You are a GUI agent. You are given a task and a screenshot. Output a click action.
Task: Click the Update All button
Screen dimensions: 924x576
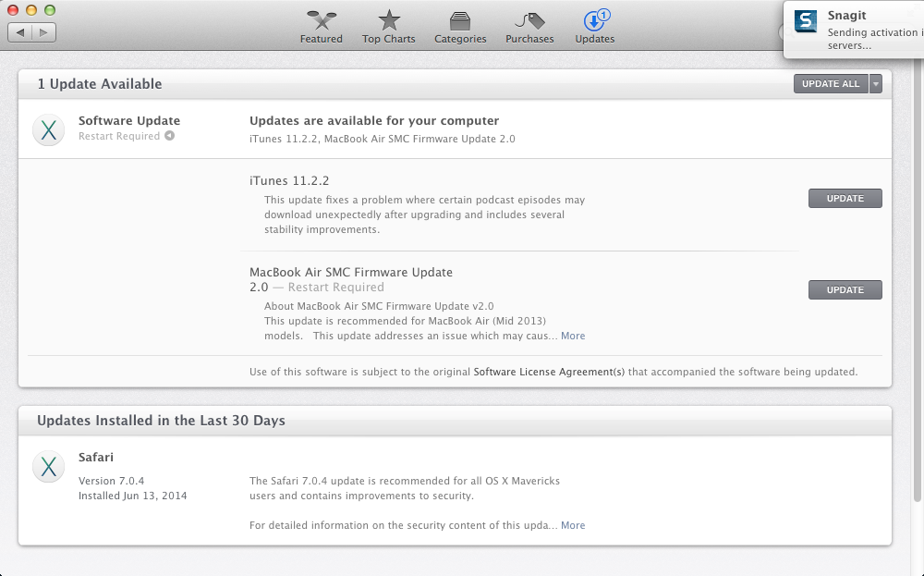click(830, 84)
